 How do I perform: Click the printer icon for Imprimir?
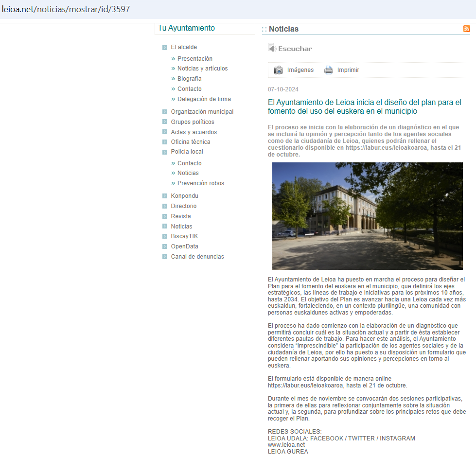(329, 70)
